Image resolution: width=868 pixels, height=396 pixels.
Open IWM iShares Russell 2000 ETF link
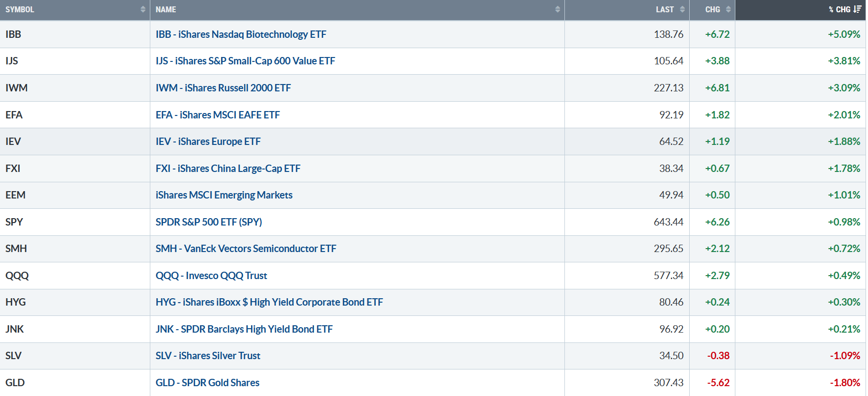pos(223,88)
